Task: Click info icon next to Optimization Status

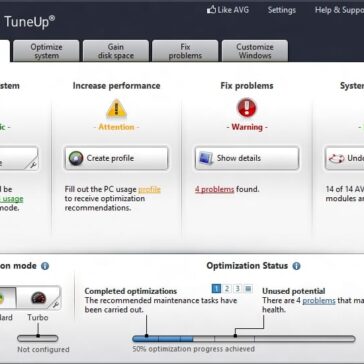Action: coord(296,266)
